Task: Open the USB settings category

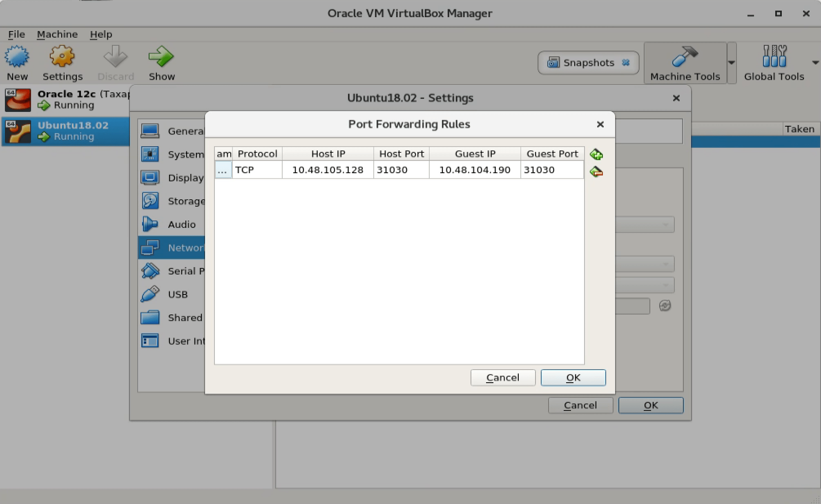Action: (x=172, y=294)
